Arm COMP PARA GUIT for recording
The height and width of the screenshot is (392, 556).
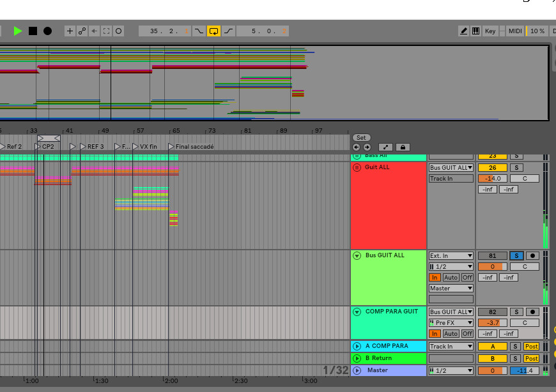point(532,312)
